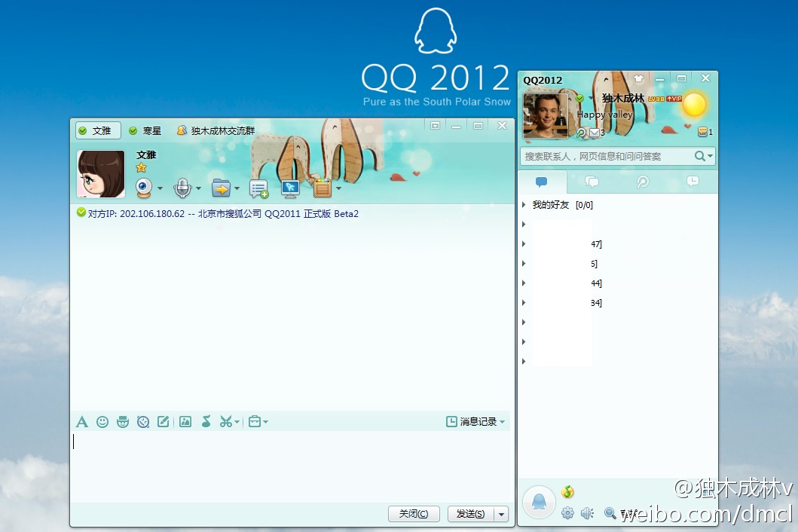Click the search magnifier in the search box
Image resolution: width=798 pixels, height=532 pixels.
click(700, 156)
